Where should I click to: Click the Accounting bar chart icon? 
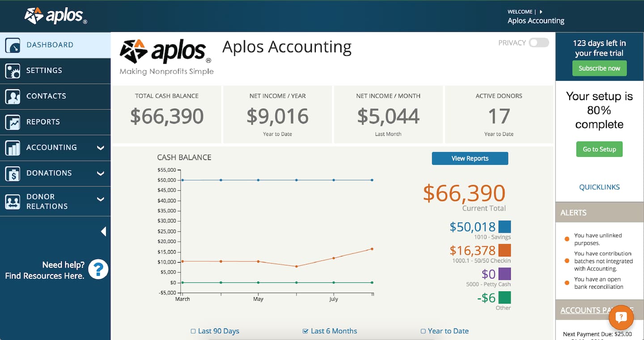point(13,148)
